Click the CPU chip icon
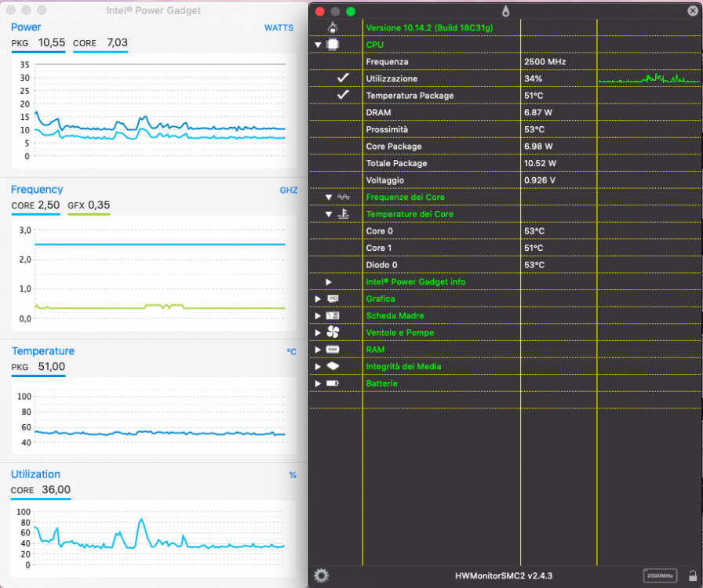This screenshot has height=588, width=703. (333, 45)
